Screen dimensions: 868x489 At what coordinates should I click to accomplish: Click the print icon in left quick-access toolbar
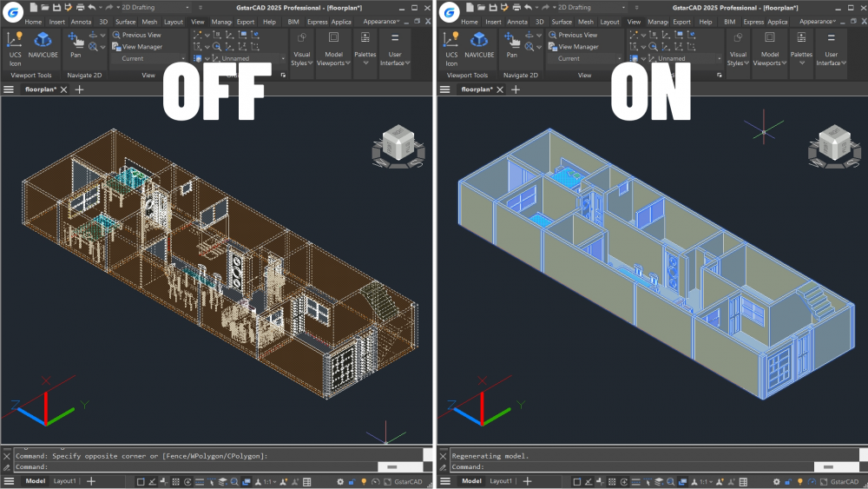[x=79, y=8]
